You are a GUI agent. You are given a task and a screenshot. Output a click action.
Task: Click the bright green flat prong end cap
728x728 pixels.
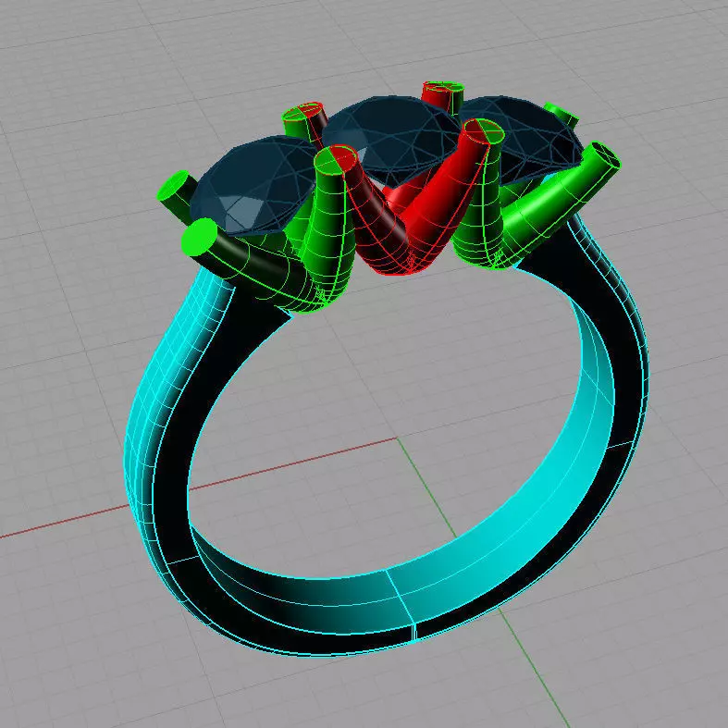pos(200,237)
